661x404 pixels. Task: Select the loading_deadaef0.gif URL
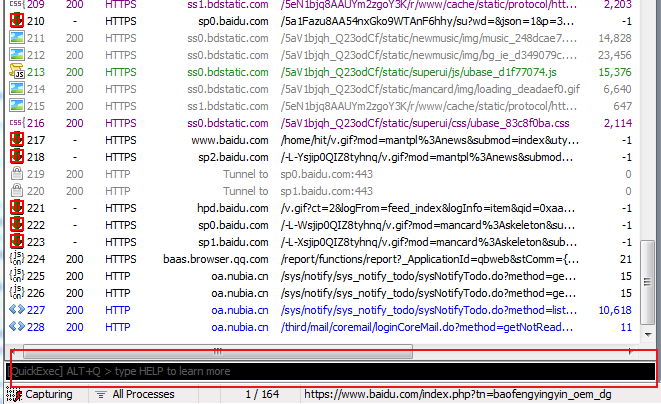pyautogui.click(x=430, y=89)
